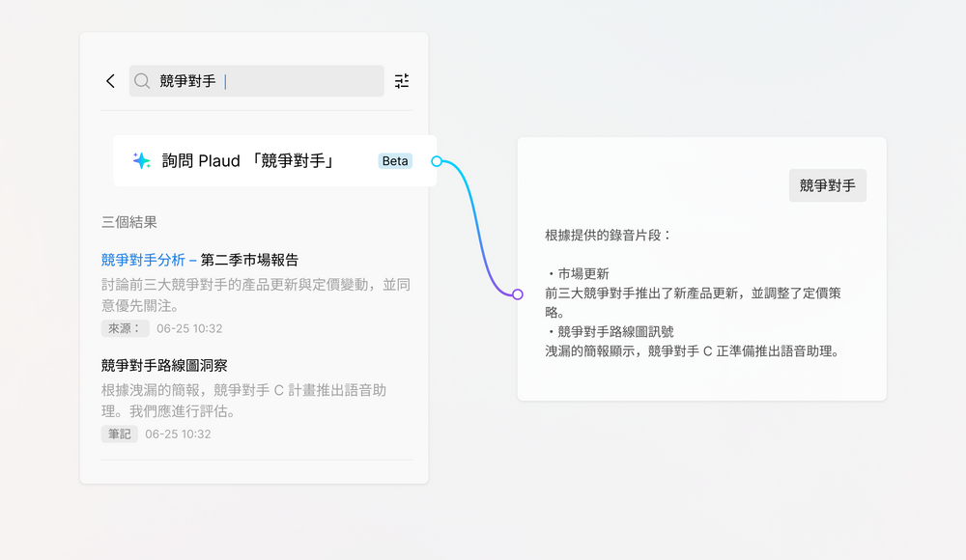
Task: Click the cyan connector node
Action: pos(437,161)
